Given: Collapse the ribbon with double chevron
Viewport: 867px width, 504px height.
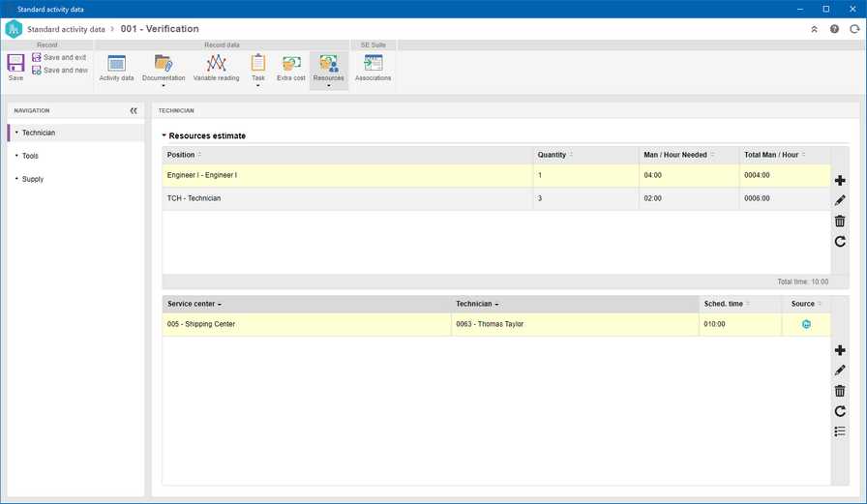Looking at the screenshot, I should pos(814,29).
